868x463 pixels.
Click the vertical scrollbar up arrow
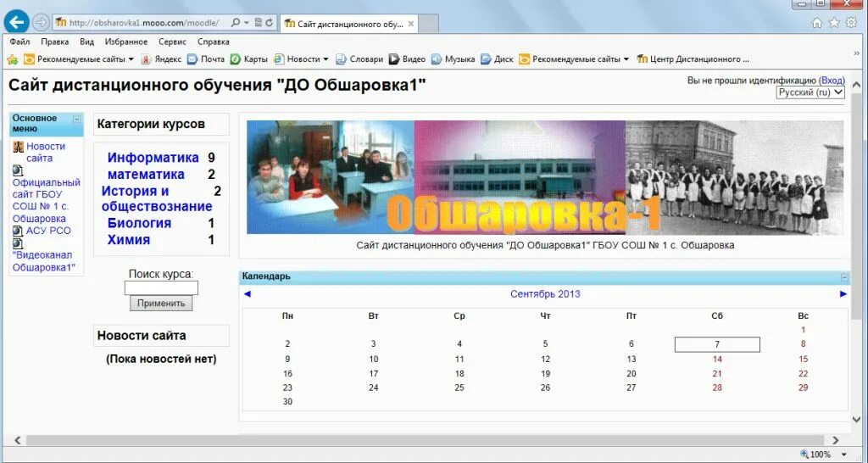856,86
